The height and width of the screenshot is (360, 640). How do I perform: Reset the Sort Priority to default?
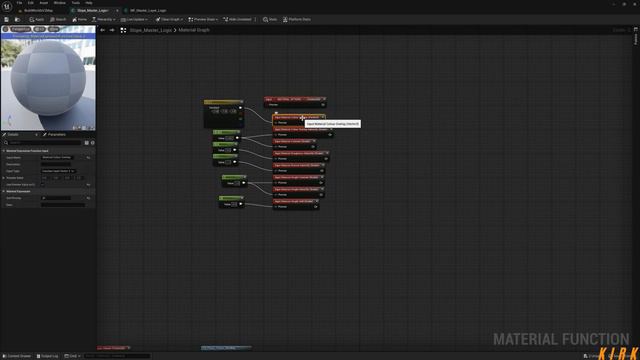[x=89, y=198]
